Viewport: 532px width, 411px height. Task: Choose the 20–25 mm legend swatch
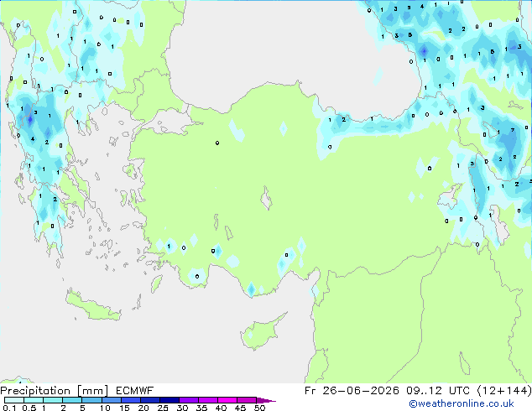tap(150, 400)
